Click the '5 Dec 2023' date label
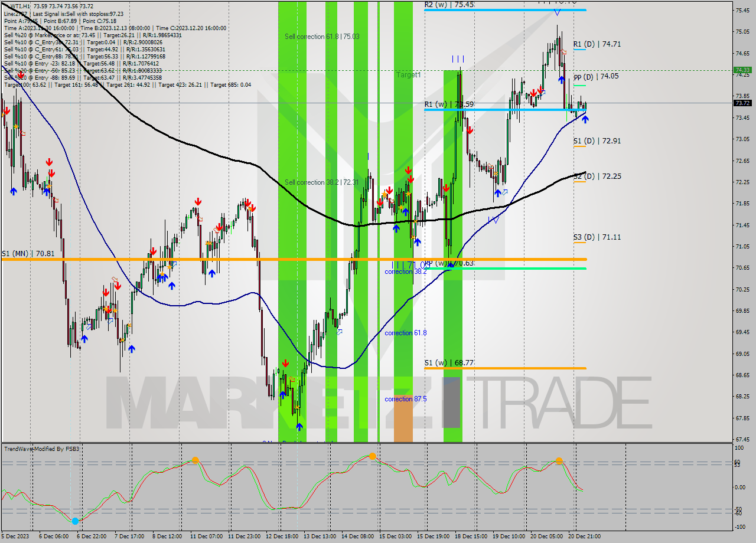The width and height of the screenshot is (756, 543). coord(15,537)
